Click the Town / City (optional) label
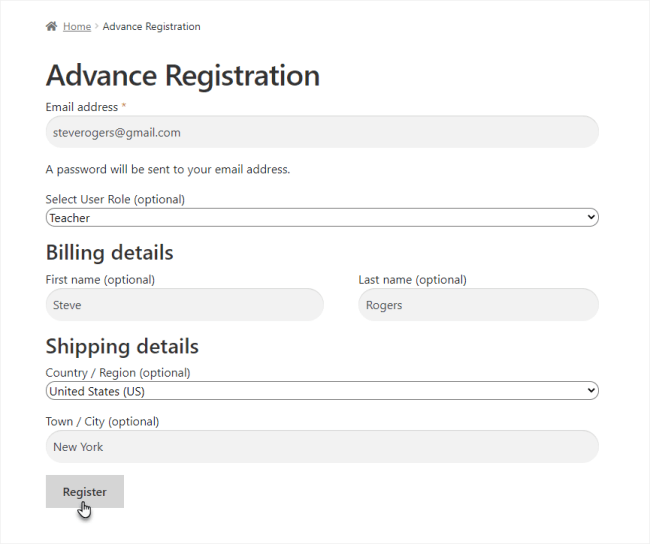 [102, 421]
